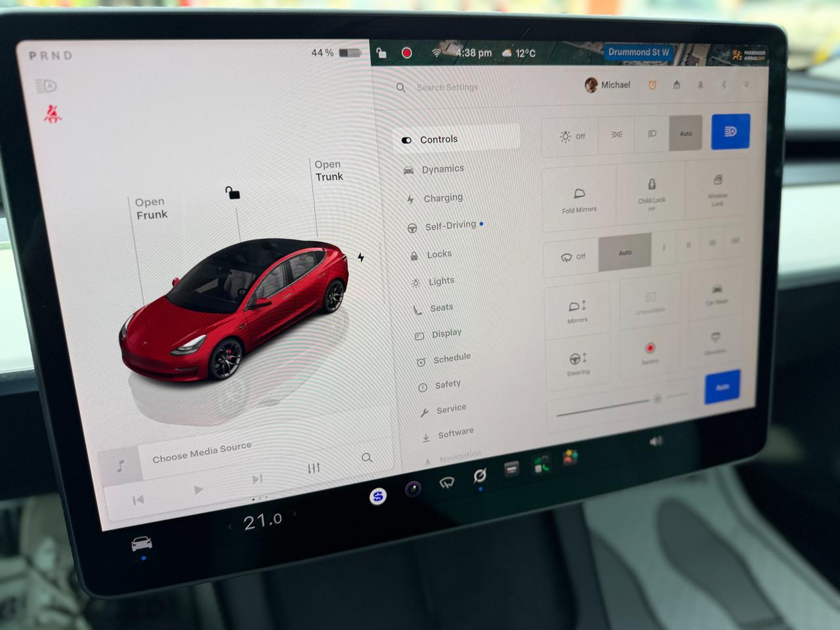Turn exterior lights Off
The width and height of the screenshot is (840, 630).
click(571, 136)
